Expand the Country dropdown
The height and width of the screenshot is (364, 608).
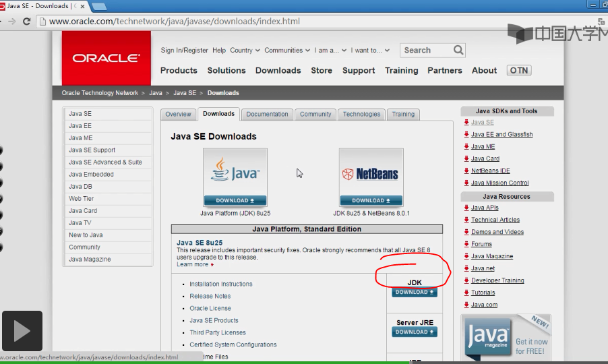click(245, 50)
